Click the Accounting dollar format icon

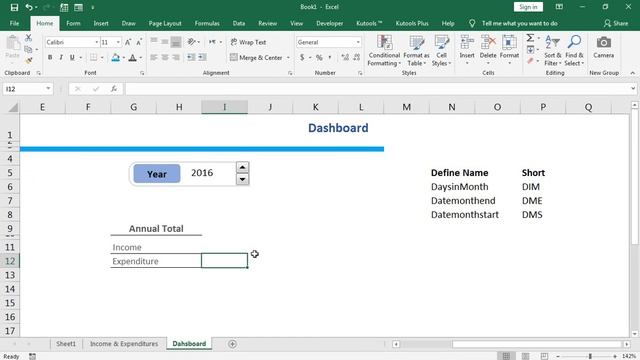(x=302, y=58)
